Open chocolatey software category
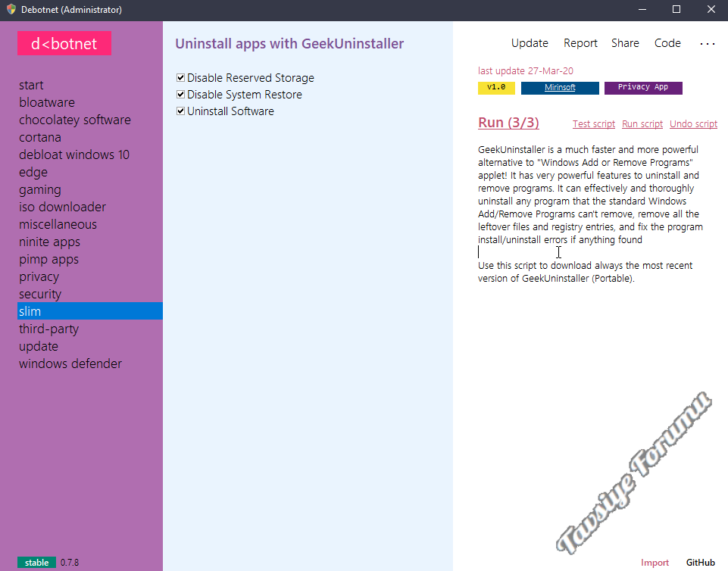 (x=75, y=120)
